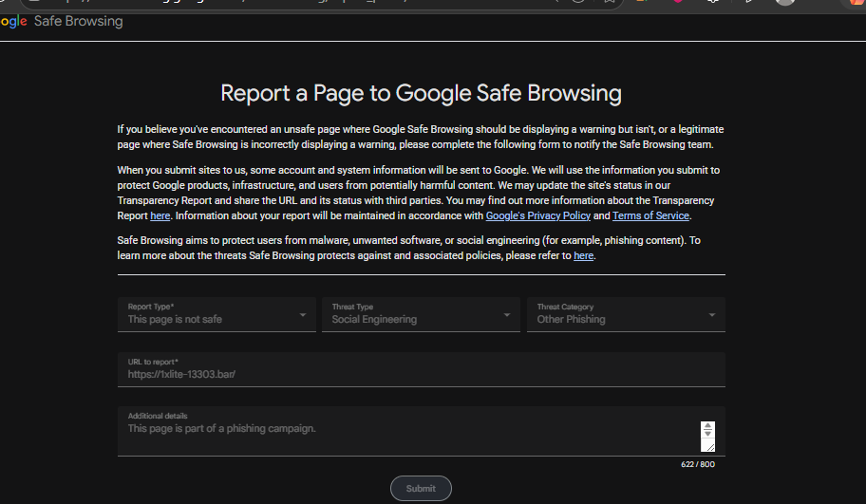866x504 pixels.
Task: Click the text area resize handle
Action: (x=709, y=447)
